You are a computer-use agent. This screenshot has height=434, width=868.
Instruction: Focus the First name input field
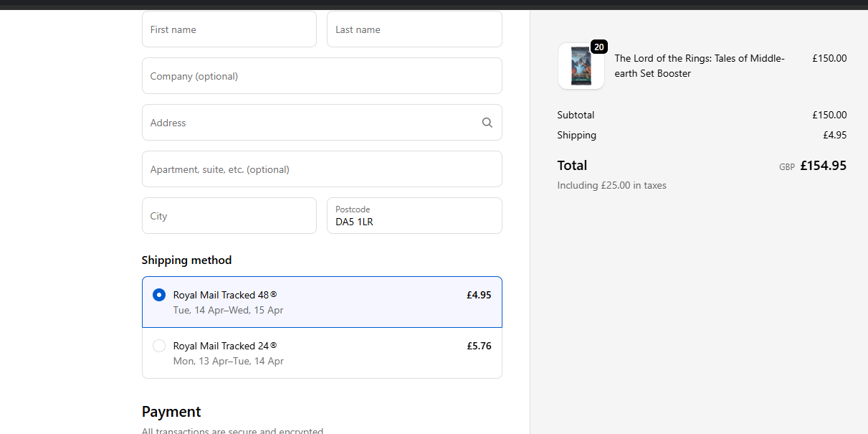click(x=229, y=29)
